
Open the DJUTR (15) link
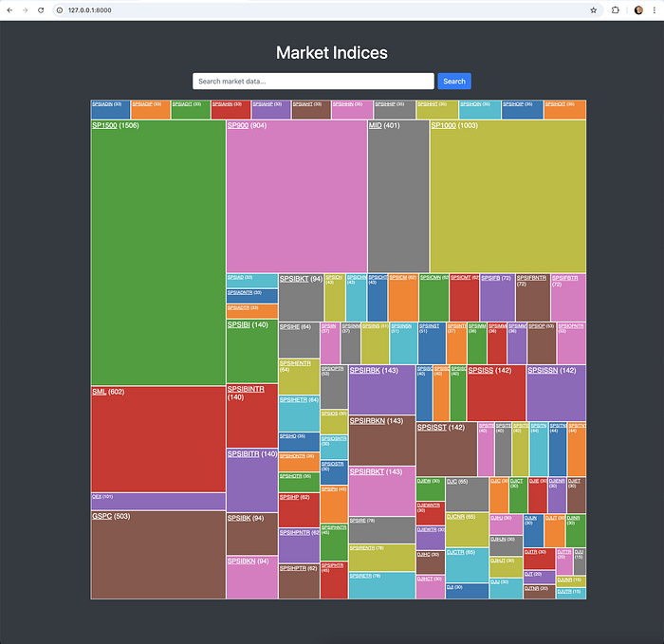pos(564,592)
